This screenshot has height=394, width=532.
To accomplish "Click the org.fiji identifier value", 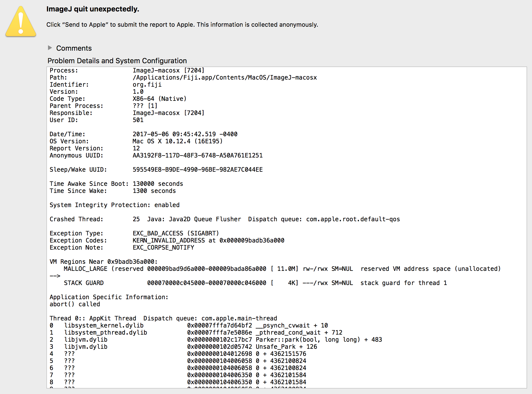I will pyautogui.click(x=147, y=85).
